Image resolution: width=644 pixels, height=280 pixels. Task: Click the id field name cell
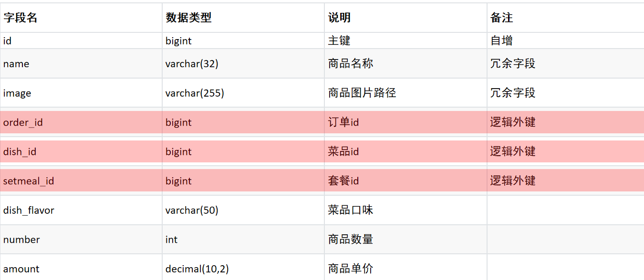click(x=81, y=41)
